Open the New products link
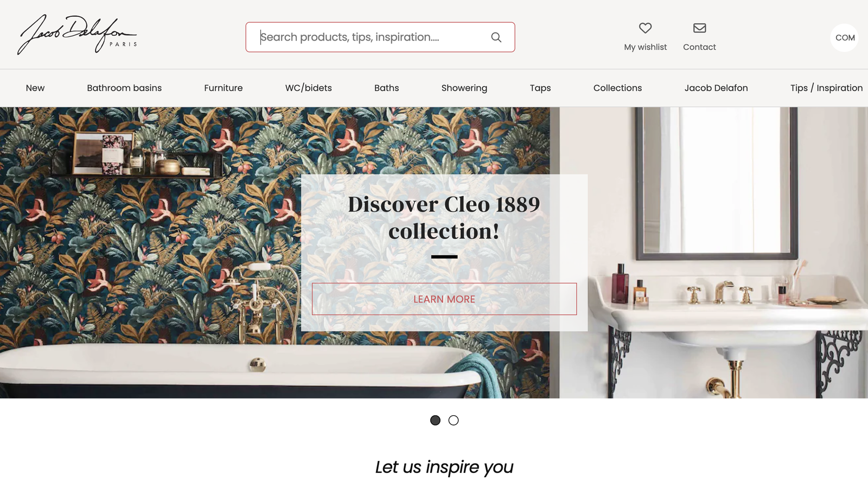The image size is (868, 482). 35,88
